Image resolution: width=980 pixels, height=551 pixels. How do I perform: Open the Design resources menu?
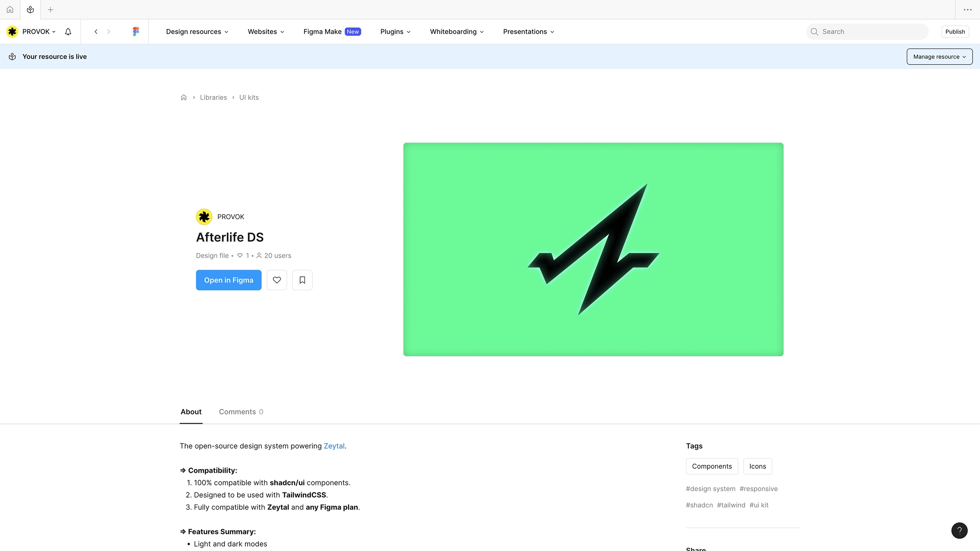tap(197, 31)
